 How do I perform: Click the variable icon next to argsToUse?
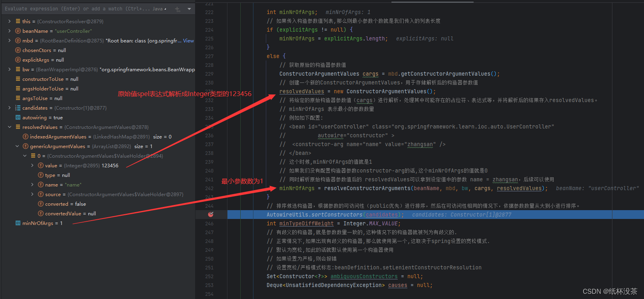[x=18, y=98]
